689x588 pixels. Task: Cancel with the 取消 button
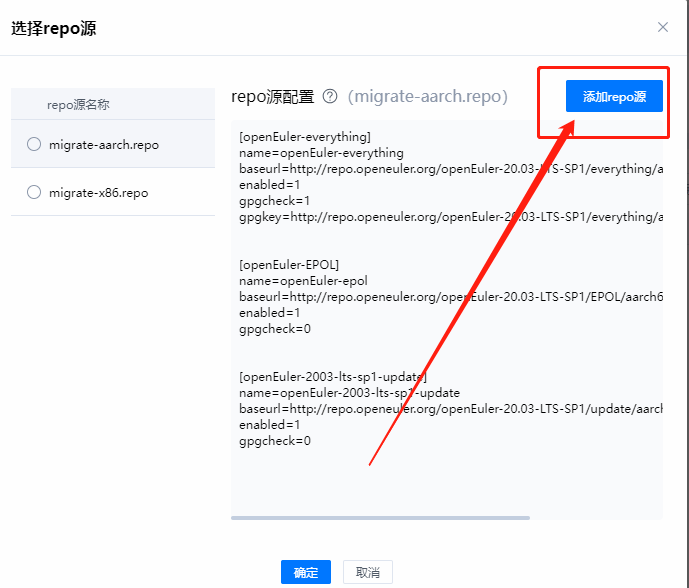[368, 572]
